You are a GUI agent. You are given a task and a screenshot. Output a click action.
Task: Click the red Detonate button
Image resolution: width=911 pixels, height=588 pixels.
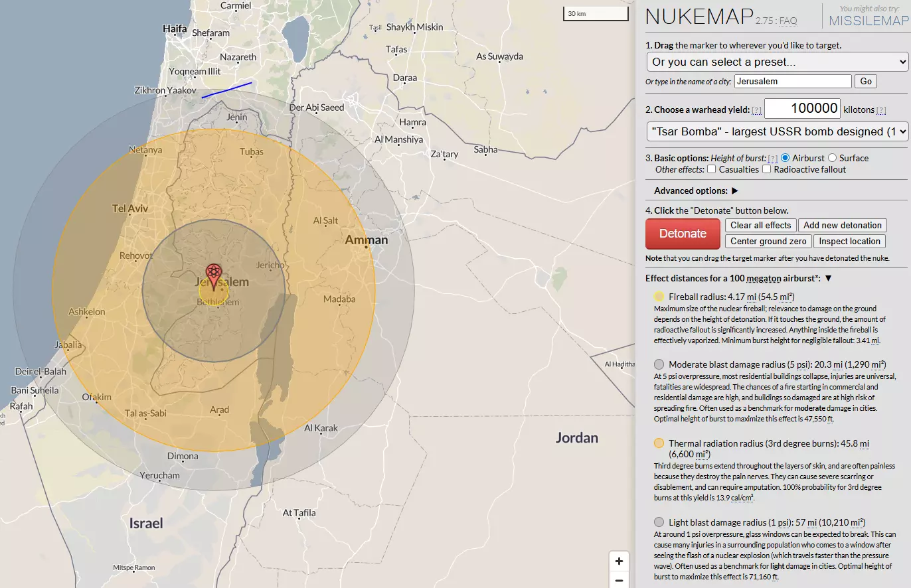(683, 234)
